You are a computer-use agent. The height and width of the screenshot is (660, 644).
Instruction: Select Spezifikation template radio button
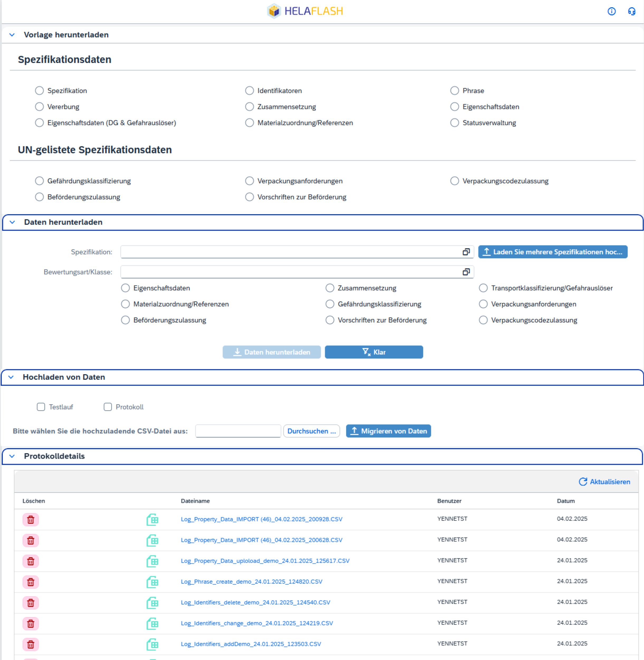[40, 91]
